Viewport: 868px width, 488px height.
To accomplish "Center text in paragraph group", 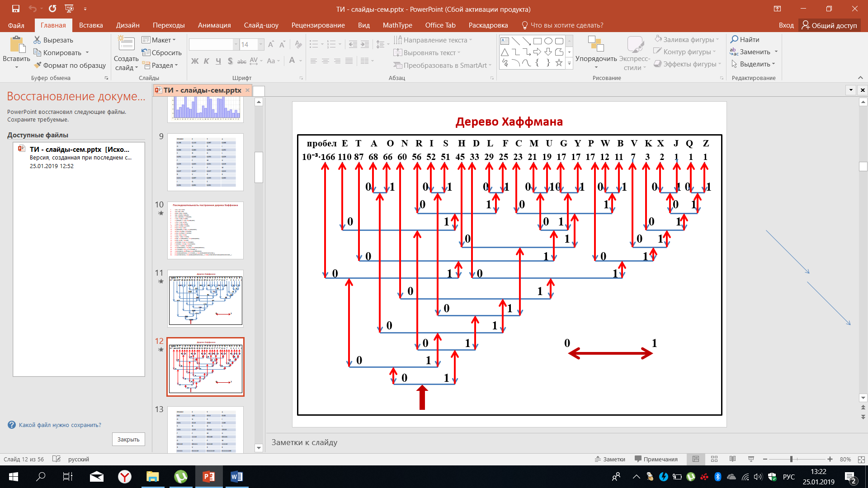I will (325, 61).
